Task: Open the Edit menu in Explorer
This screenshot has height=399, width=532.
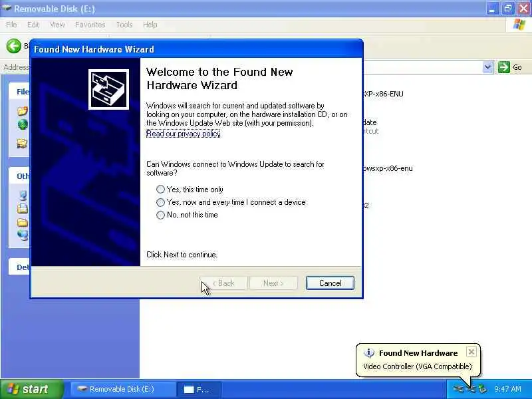Action: tap(33, 25)
